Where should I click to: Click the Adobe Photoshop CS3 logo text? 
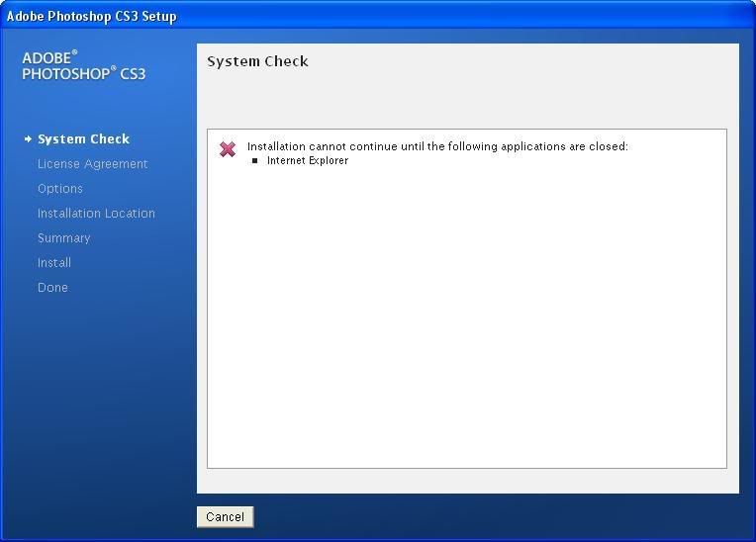tap(84, 65)
